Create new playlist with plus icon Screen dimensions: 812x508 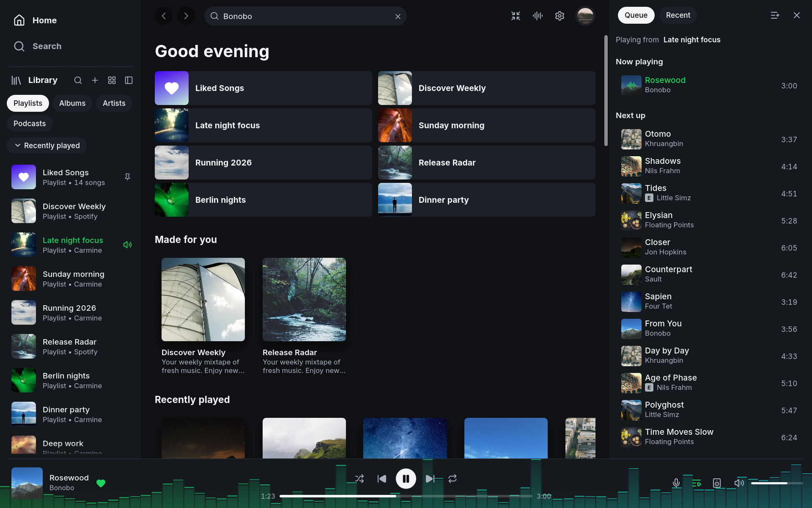tap(95, 80)
